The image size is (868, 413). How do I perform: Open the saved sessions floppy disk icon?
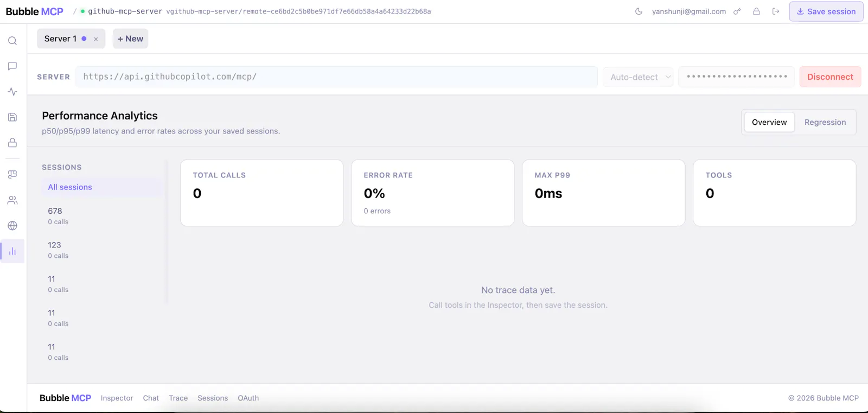pos(12,117)
